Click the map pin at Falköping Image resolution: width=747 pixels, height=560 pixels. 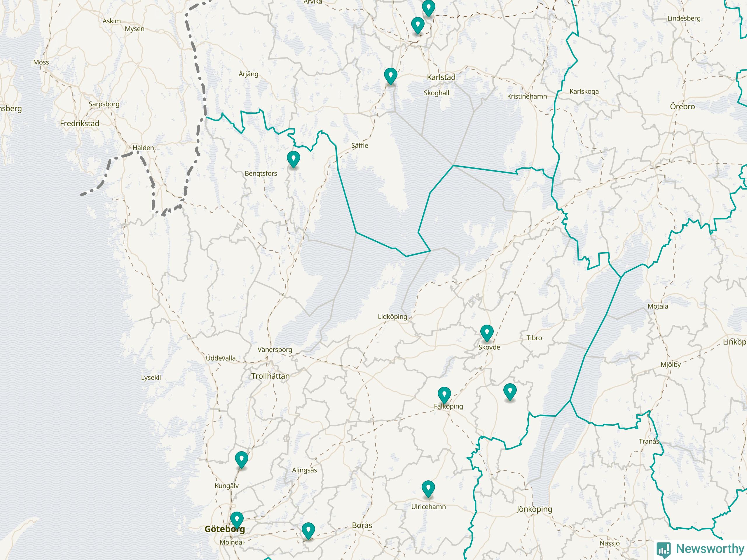444,395
